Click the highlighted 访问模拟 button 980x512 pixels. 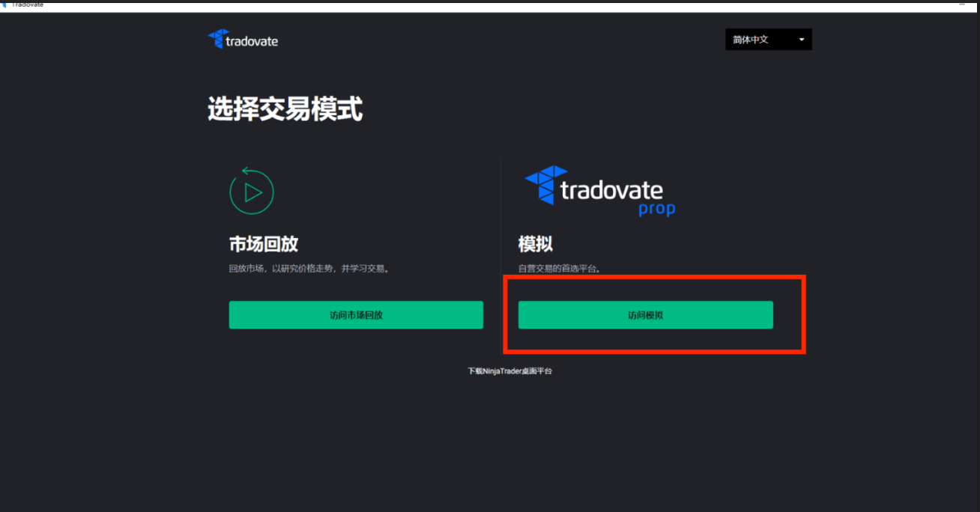(645, 314)
